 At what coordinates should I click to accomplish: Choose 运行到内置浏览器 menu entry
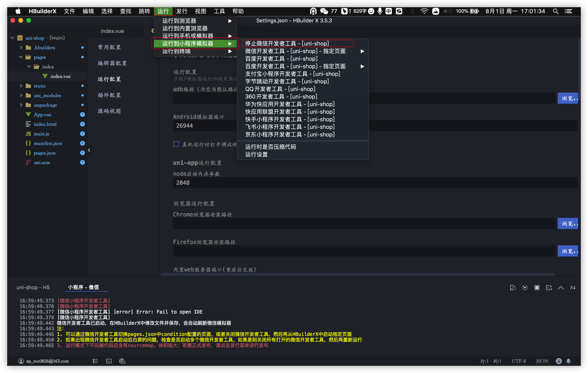tap(195, 28)
